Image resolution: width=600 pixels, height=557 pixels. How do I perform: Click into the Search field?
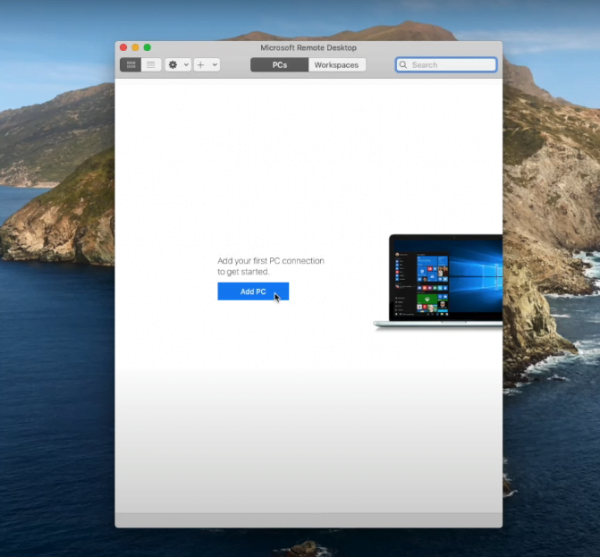point(446,65)
